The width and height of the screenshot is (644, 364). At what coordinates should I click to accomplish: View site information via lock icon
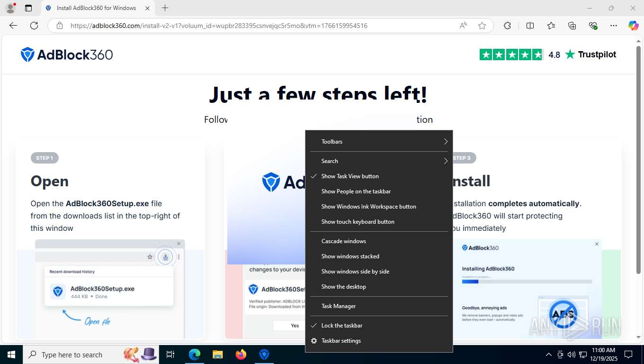tap(60, 26)
